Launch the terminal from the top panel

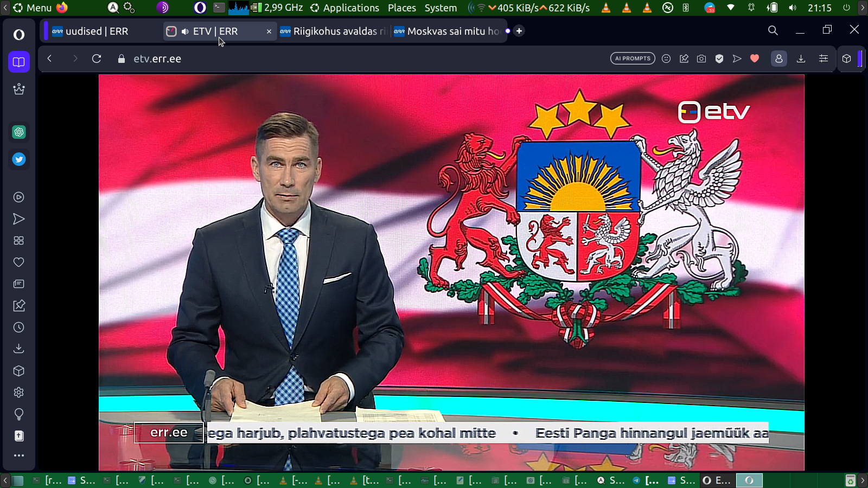click(x=219, y=8)
